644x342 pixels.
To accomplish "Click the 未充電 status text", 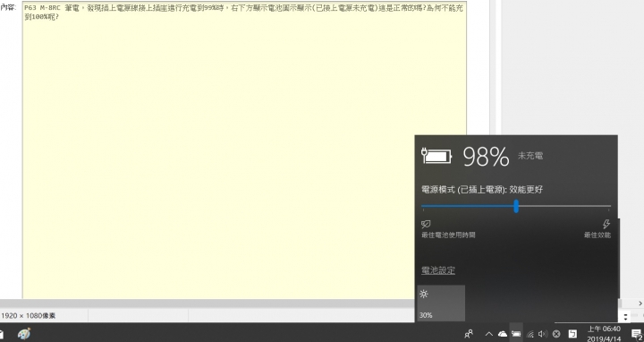I will click(530, 156).
